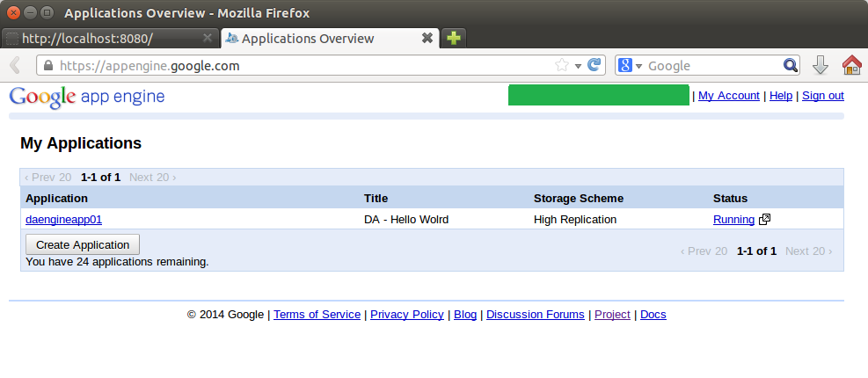
Task: Click inside the Google search box
Action: [712, 66]
